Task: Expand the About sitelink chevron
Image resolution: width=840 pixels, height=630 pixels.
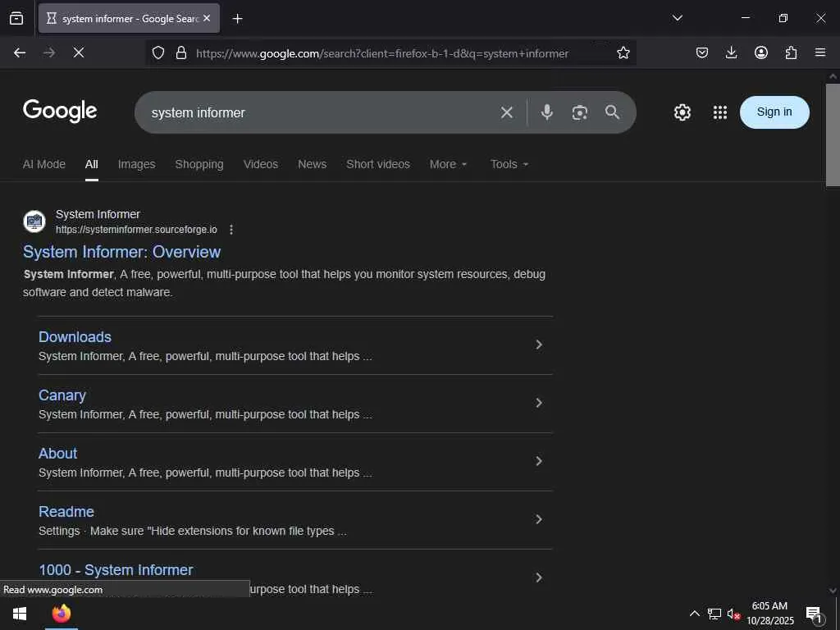Action: click(x=539, y=461)
